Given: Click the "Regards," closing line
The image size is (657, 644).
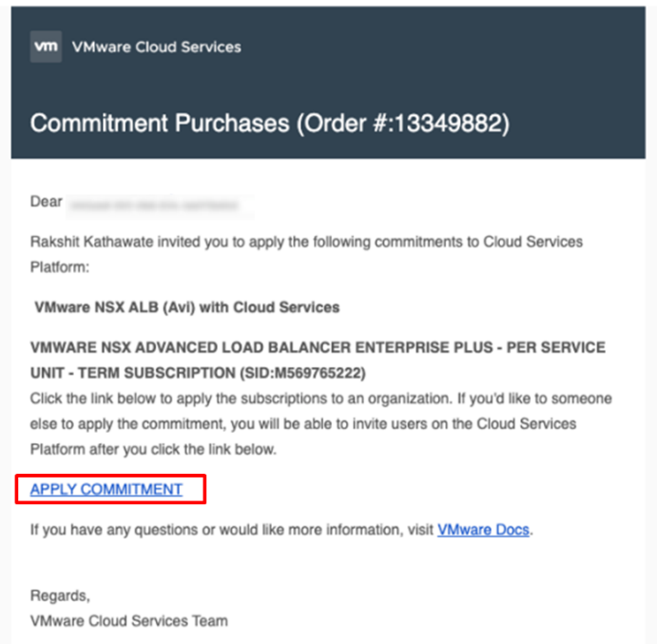Looking at the screenshot, I should (x=60, y=595).
